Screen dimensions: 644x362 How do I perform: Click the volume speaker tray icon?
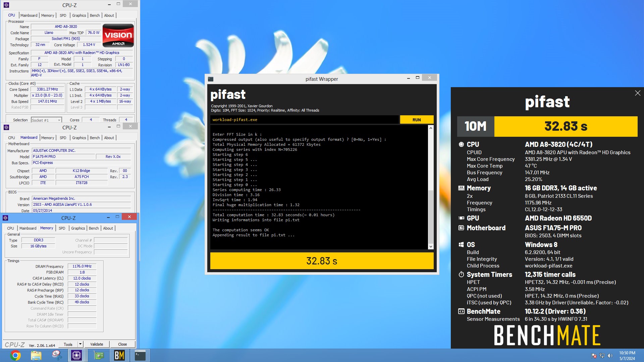[x=610, y=356]
